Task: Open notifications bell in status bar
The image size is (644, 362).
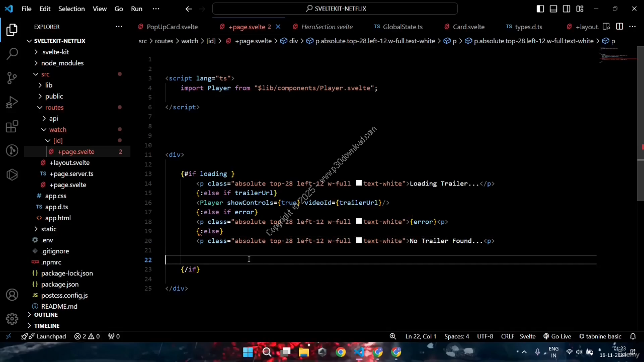Action: point(633,336)
